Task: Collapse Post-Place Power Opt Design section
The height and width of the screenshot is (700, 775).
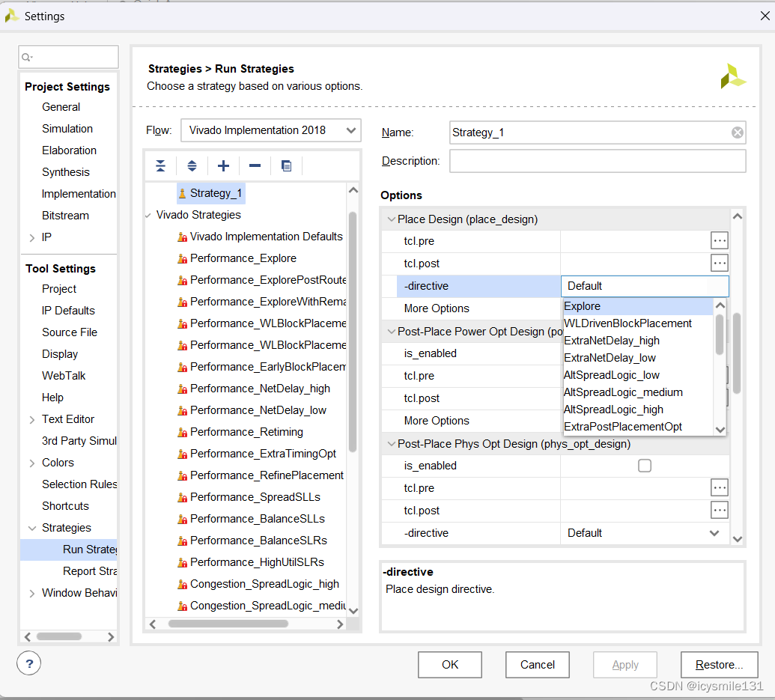Action: (x=392, y=332)
